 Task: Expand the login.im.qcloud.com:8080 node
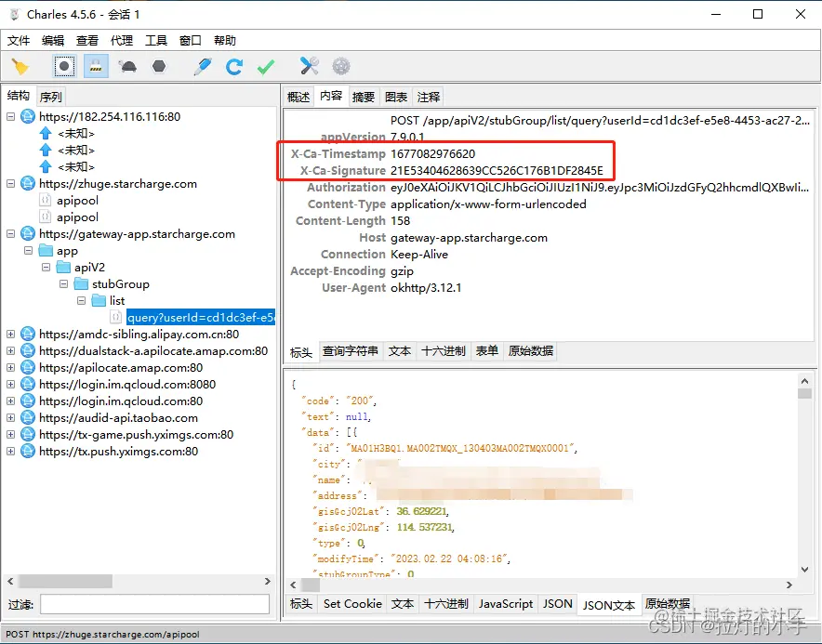[x=10, y=384]
